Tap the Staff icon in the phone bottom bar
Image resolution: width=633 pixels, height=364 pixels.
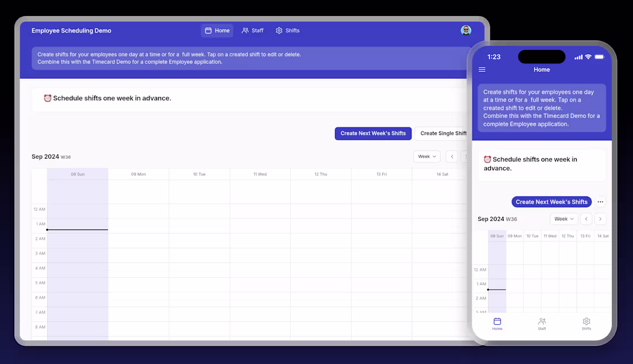[542, 322]
